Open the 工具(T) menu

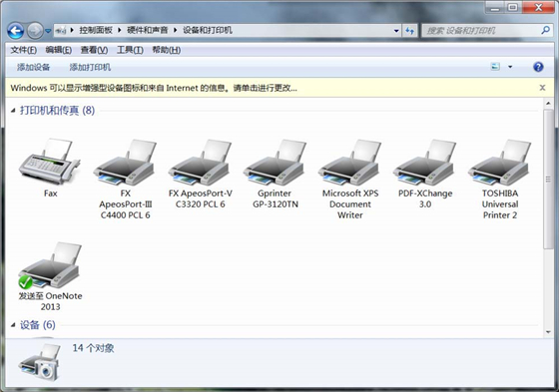[x=130, y=50]
